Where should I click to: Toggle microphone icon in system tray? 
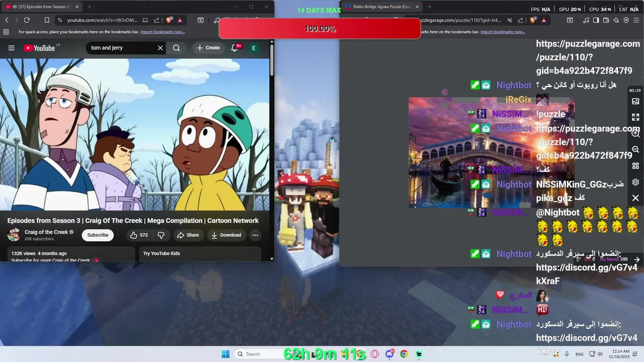click(567, 354)
